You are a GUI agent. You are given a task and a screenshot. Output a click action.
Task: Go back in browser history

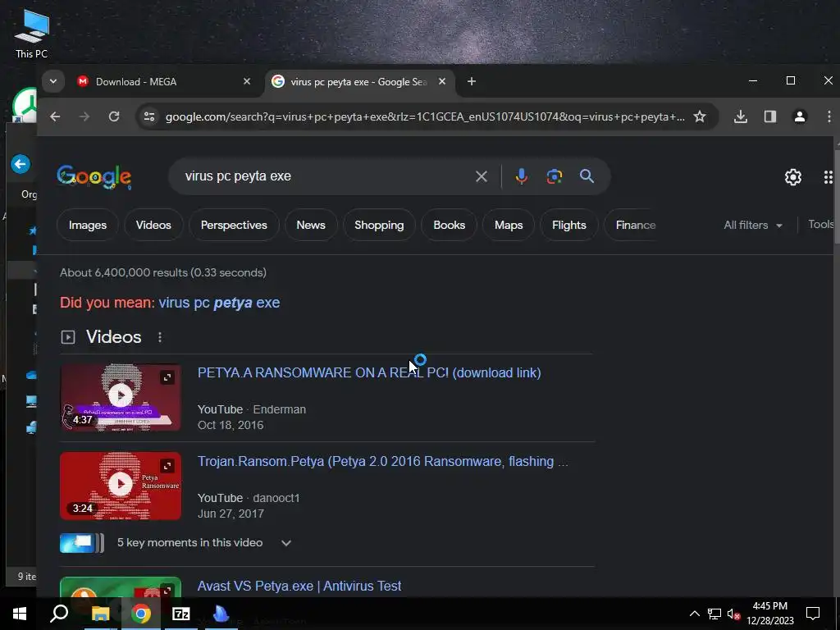click(x=55, y=116)
